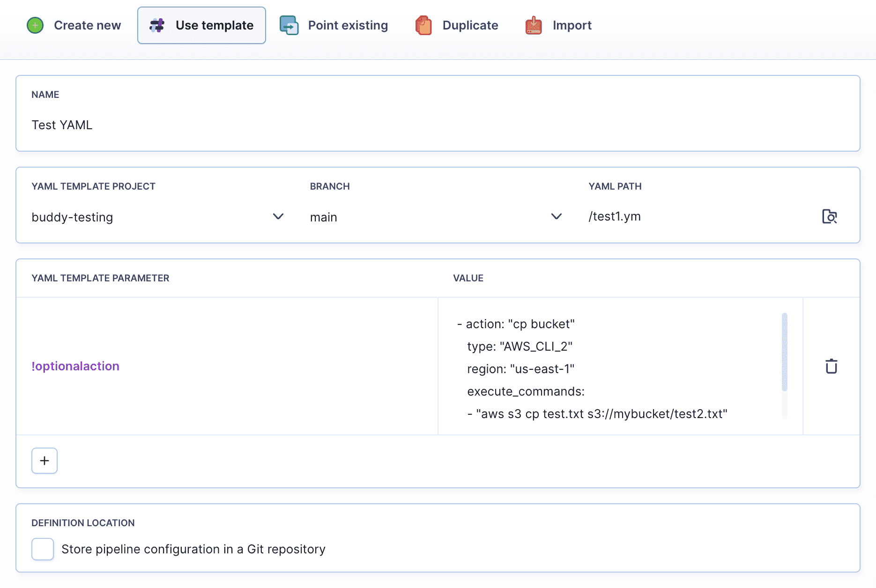Click the scrollbar in the value editor
Viewport: 876px width, 588px height.
coord(785,352)
